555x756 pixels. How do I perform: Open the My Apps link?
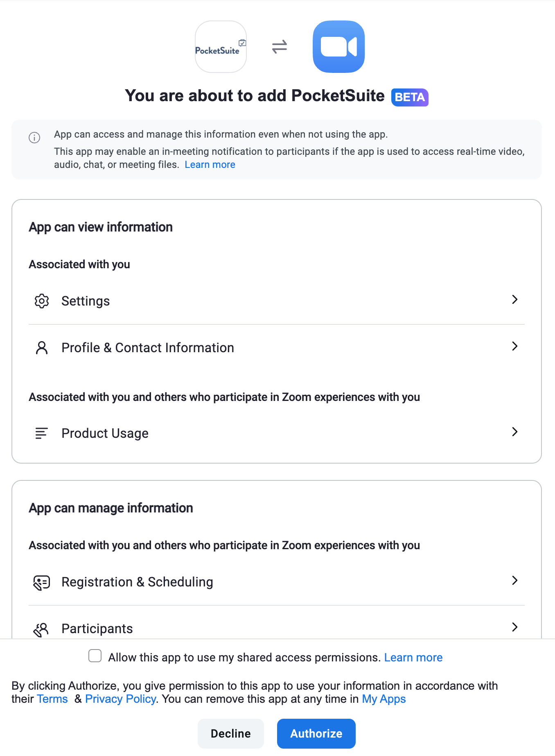(x=384, y=699)
